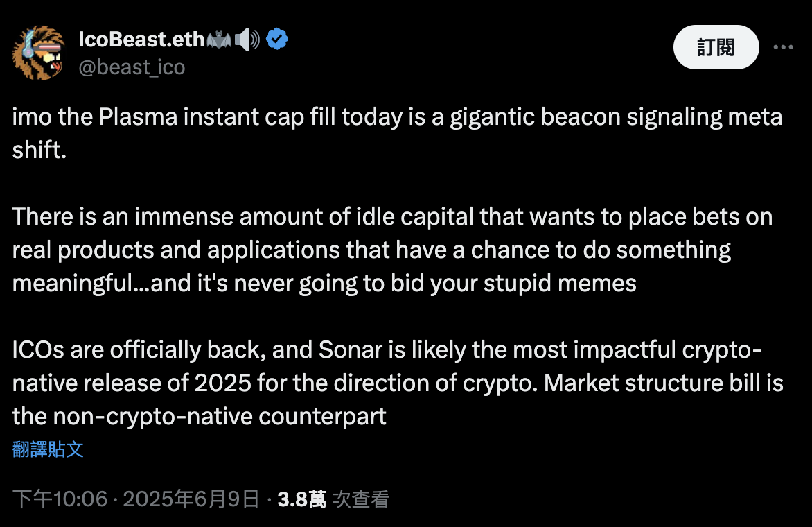Open the three-dot more options menu

click(x=783, y=47)
